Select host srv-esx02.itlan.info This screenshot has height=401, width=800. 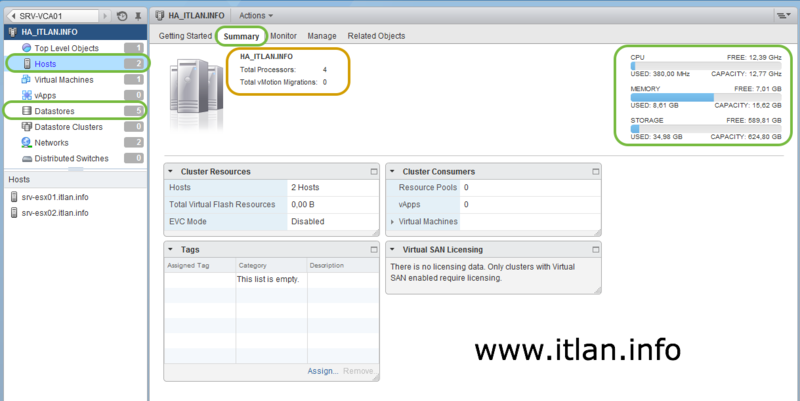pyautogui.click(x=55, y=213)
